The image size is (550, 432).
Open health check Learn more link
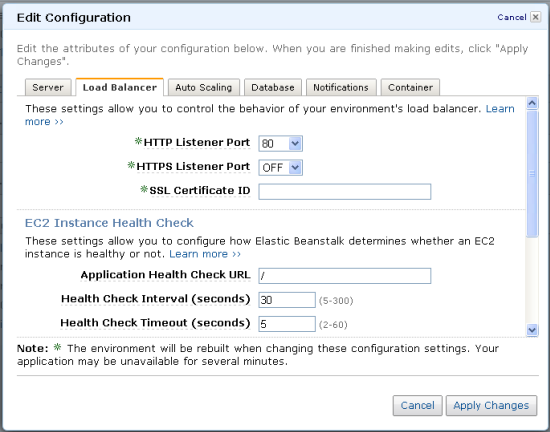click(x=205, y=254)
